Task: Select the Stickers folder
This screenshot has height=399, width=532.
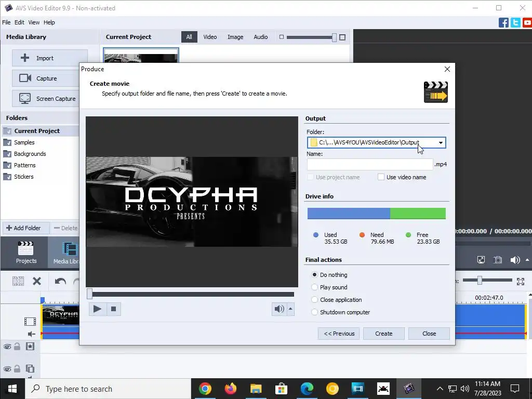Action: pos(24,177)
